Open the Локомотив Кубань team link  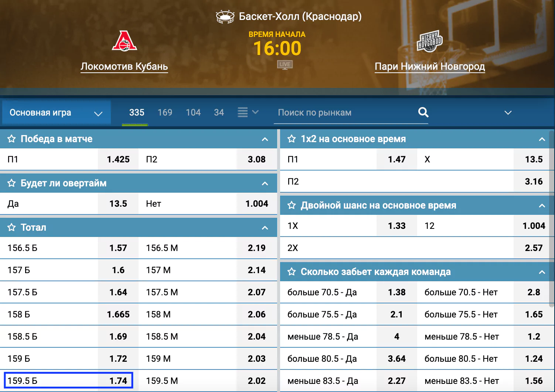tap(124, 66)
